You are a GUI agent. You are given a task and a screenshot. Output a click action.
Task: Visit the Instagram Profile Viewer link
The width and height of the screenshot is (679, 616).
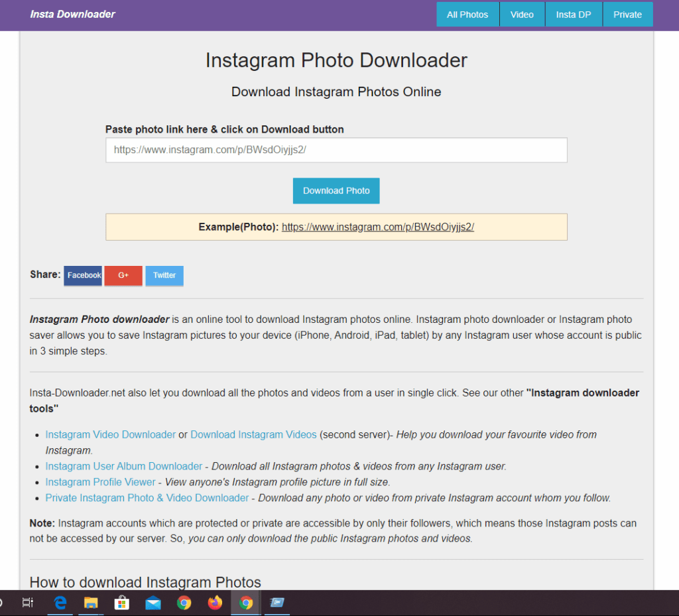point(101,482)
